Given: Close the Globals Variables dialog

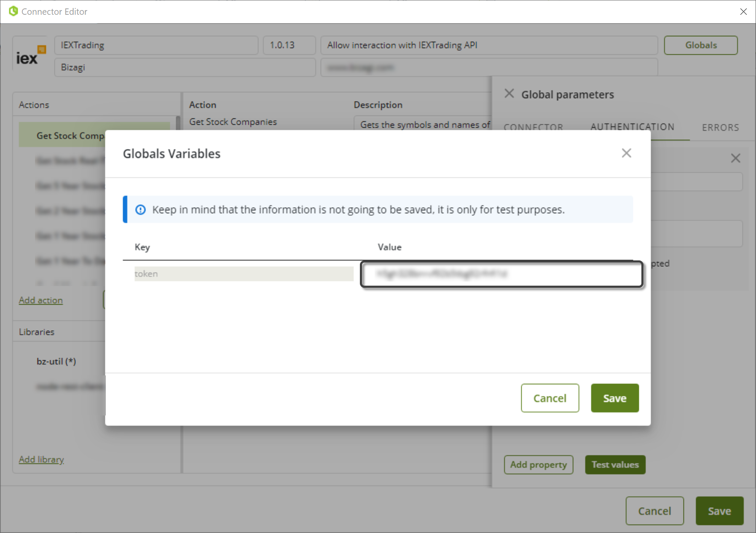Looking at the screenshot, I should (x=626, y=153).
